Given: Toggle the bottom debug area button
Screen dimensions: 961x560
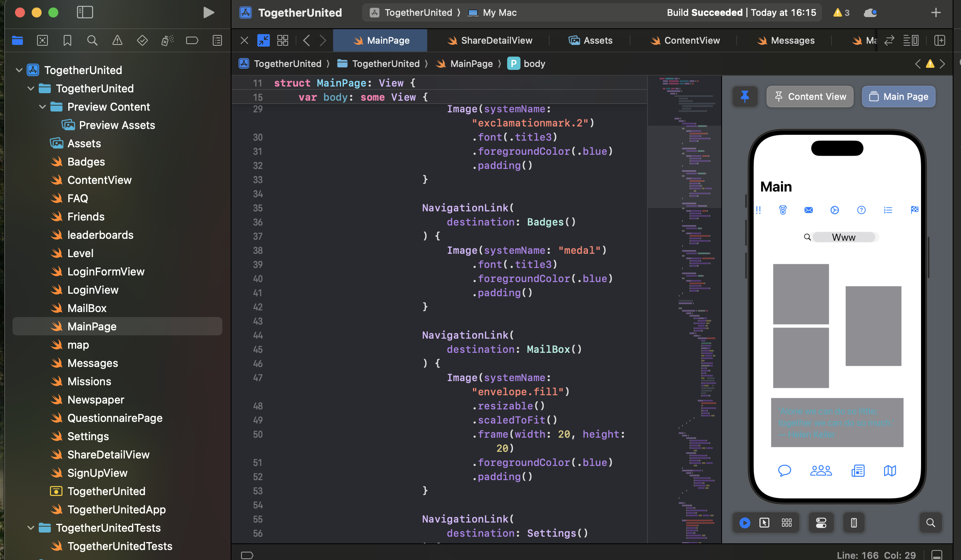Looking at the screenshot, I should [937, 555].
